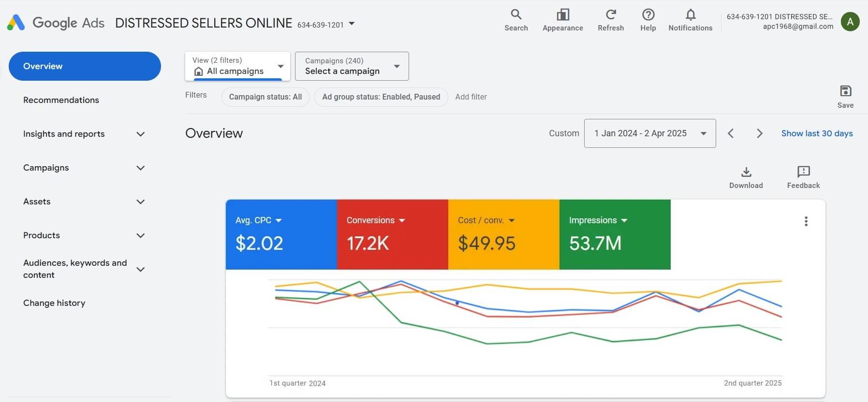The height and width of the screenshot is (402, 868).
Task: Click the Overview page heading
Action: [x=214, y=133]
